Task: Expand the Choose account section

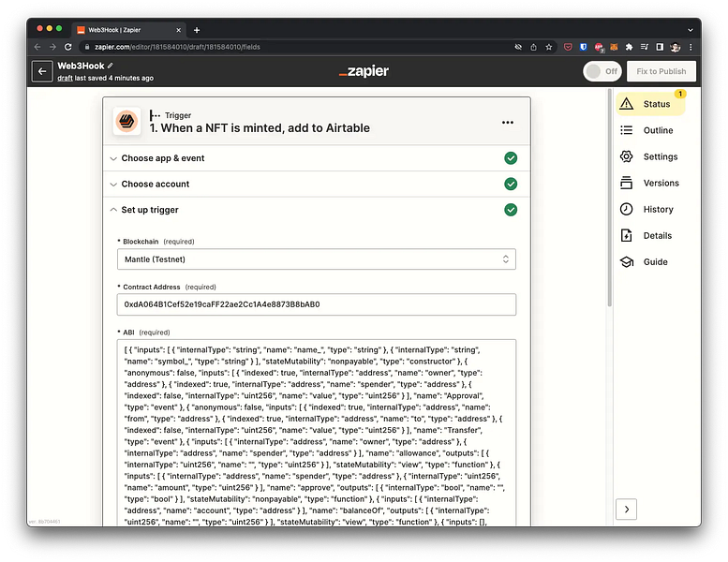Action: tap(316, 185)
